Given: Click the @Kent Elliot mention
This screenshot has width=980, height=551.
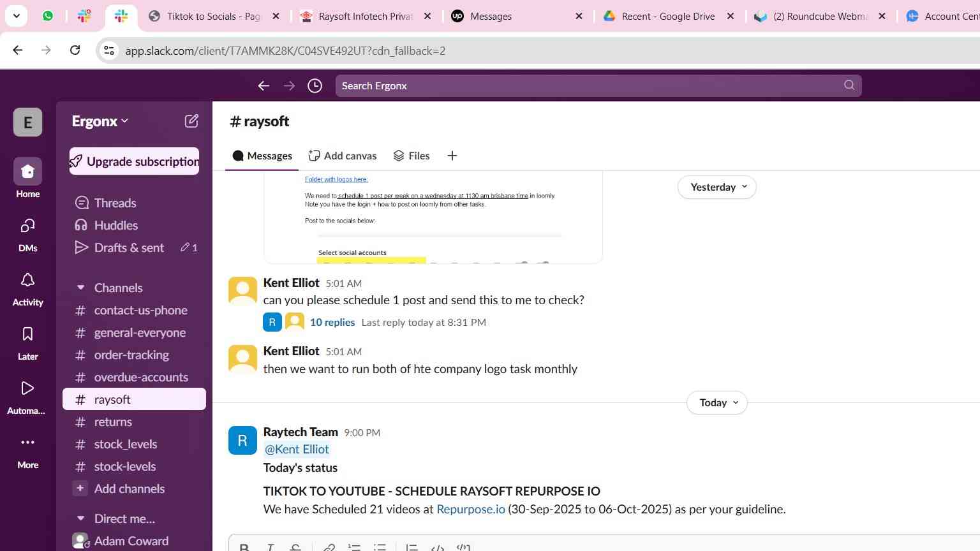Looking at the screenshot, I should [297, 449].
